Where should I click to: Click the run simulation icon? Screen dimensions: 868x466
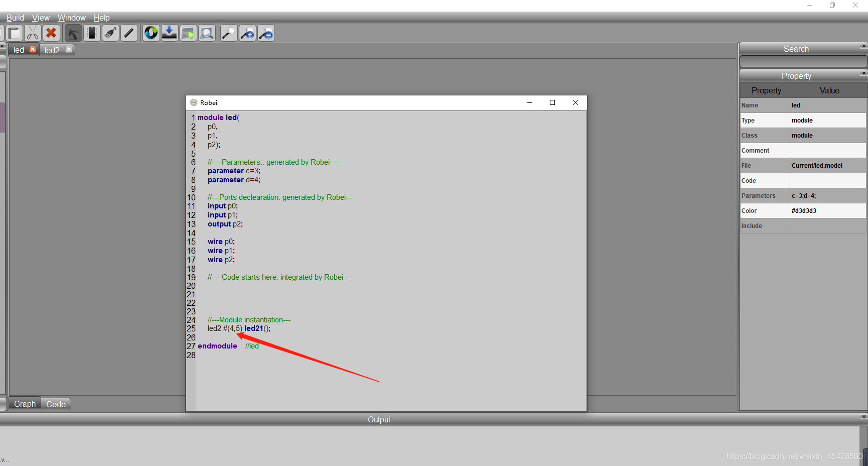point(188,33)
